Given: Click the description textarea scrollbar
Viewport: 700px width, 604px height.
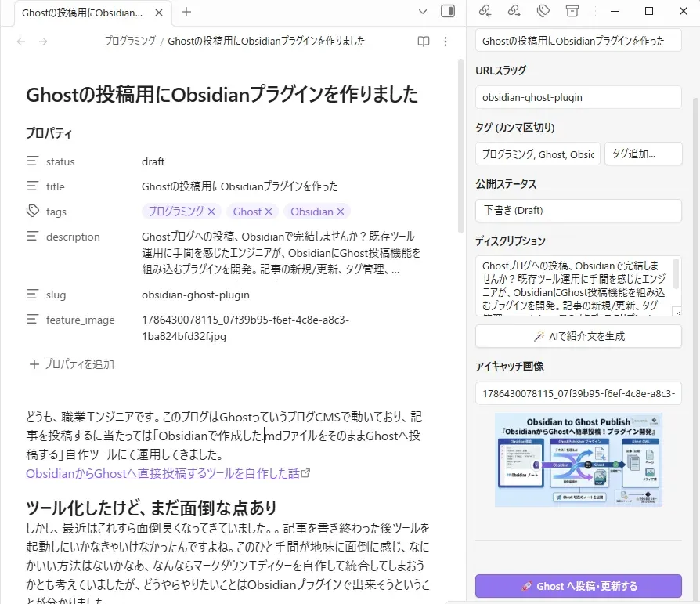Looking at the screenshot, I should tap(676, 273).
